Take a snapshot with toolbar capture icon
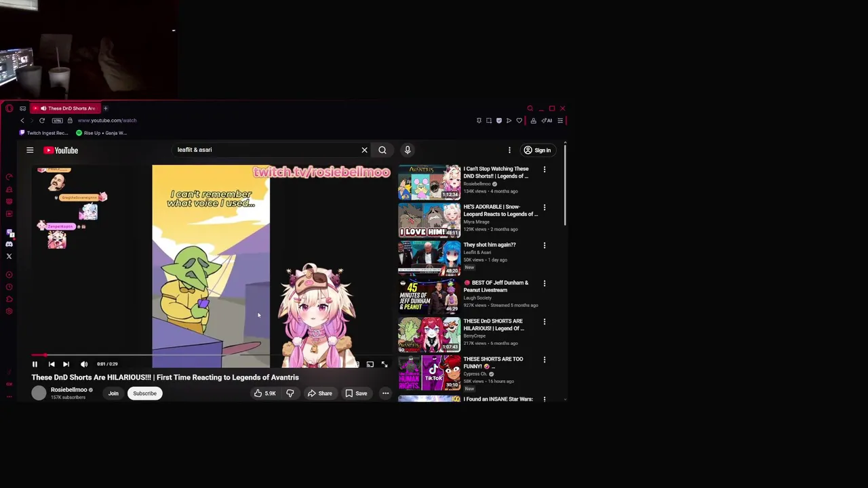 [489, 121]
